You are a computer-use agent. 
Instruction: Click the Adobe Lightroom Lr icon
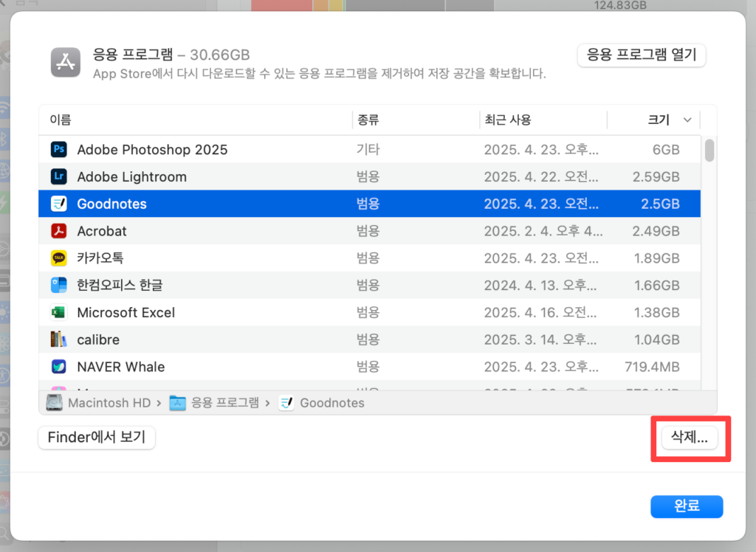pyautogui.click(x=59, y=176)
